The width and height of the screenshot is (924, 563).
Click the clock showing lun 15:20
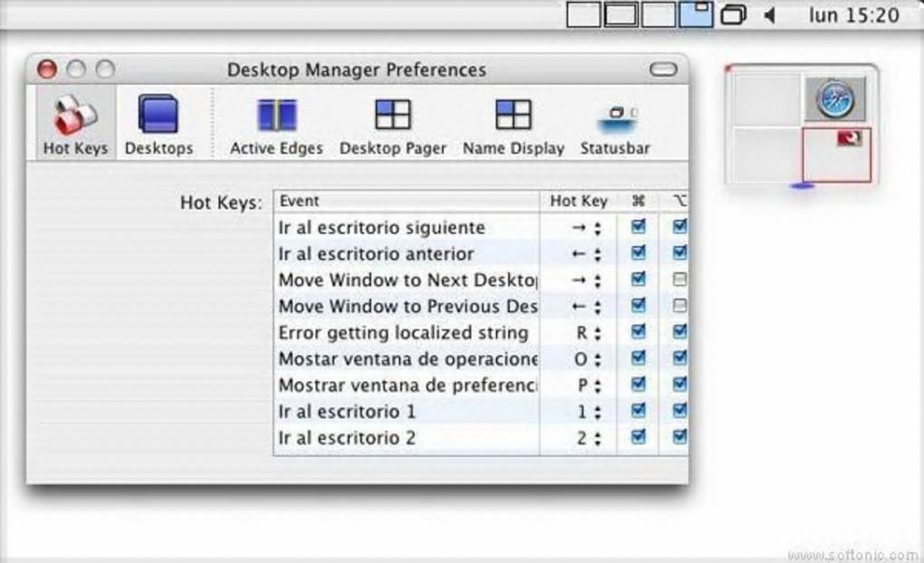click(x=853, y=15)
